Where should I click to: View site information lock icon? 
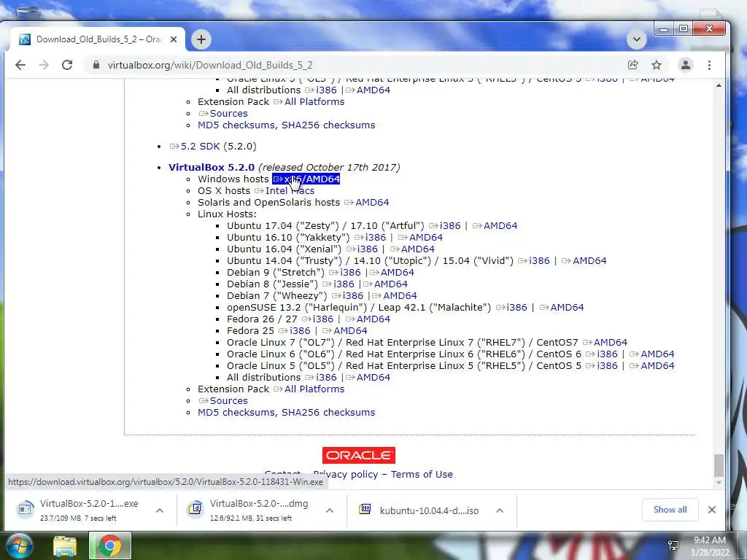pyautogui.click(x=96, y=65)
